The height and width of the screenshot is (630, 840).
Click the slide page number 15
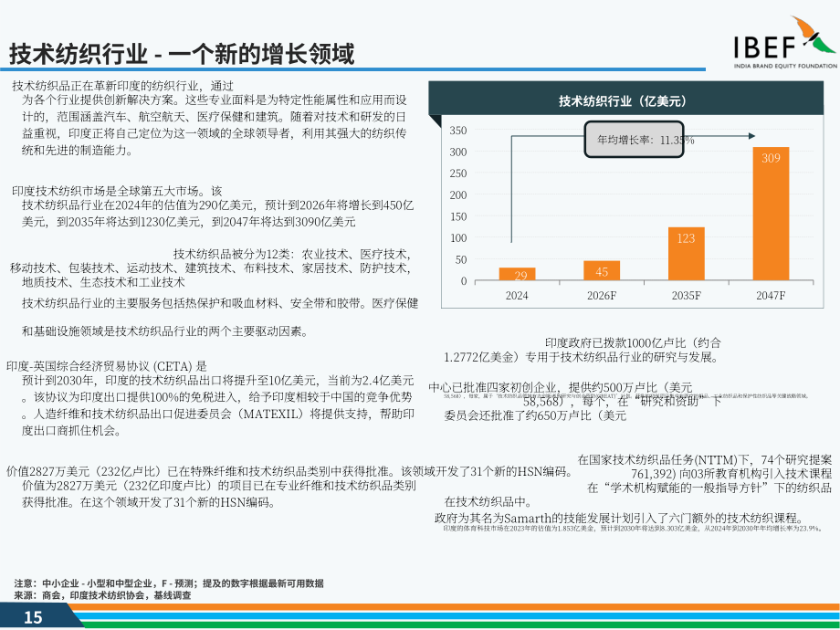tap(33, 618)
